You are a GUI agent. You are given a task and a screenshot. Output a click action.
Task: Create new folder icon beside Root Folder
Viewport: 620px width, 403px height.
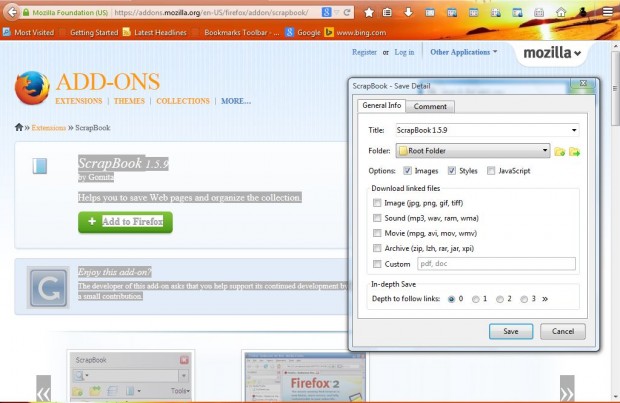[560, 151]
